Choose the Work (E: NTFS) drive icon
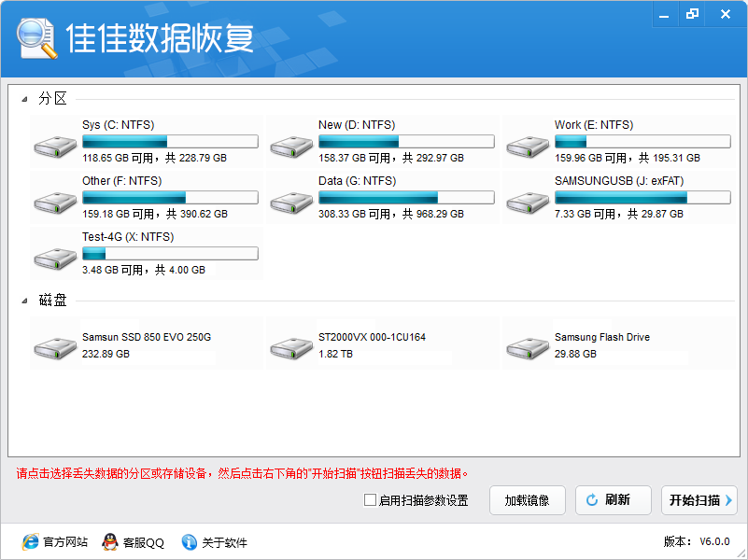 point(528,146)
